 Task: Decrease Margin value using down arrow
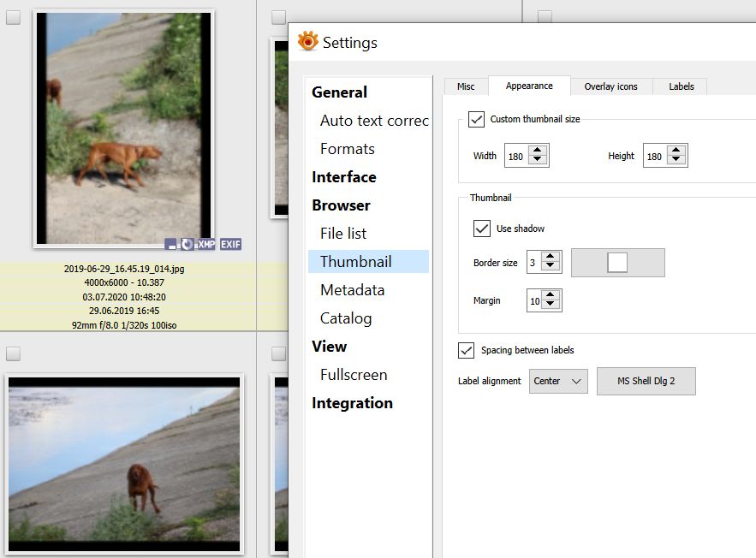pos(551,305)
